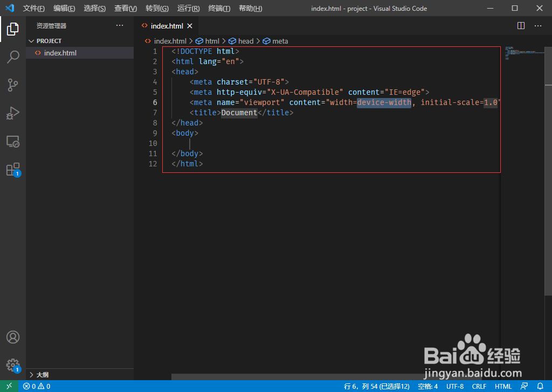552x392 pixels.
Task: Open editor more actions ellipsis
Action: pyautogui.click(x=538, y=26)
